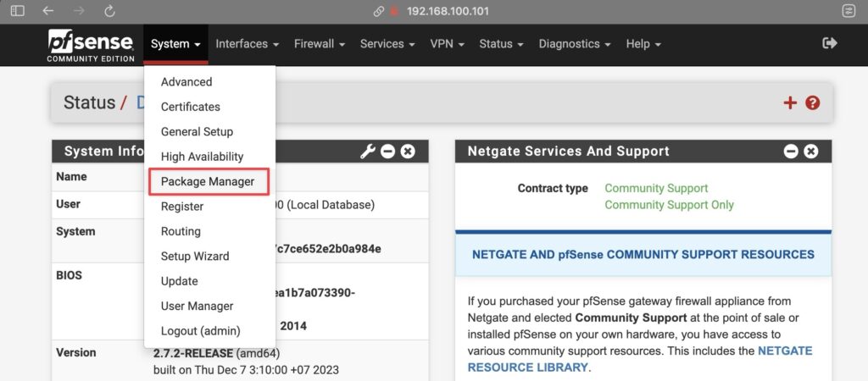Click the User row label

[x=68, y=204]
